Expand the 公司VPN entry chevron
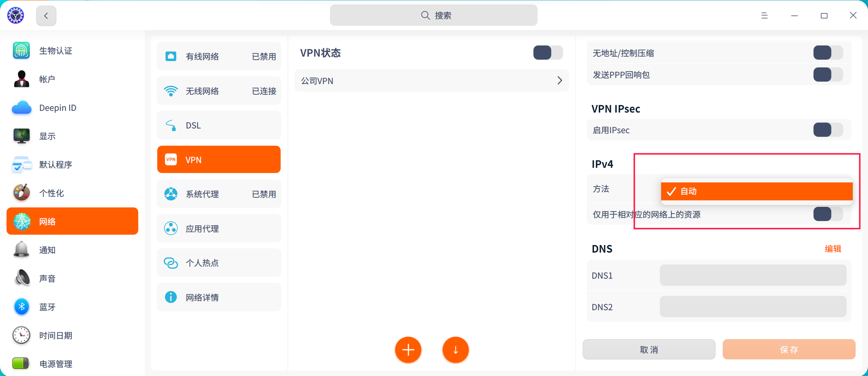 click(559, 81)
